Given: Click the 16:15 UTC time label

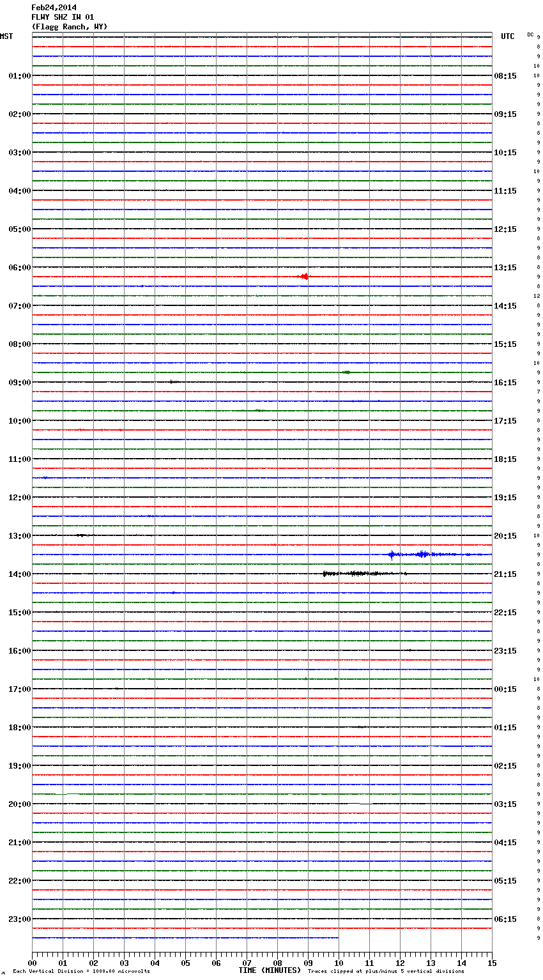Looking at the screenshot, I should 505,383.
